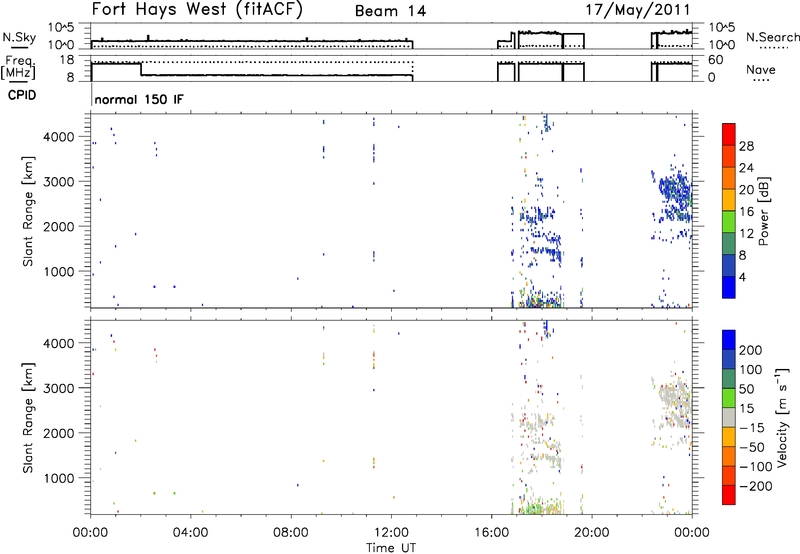Screen dimensions: 800x554
Task: Select the '200' label on Velocity colorbar
Action: (x=751, y=350)
